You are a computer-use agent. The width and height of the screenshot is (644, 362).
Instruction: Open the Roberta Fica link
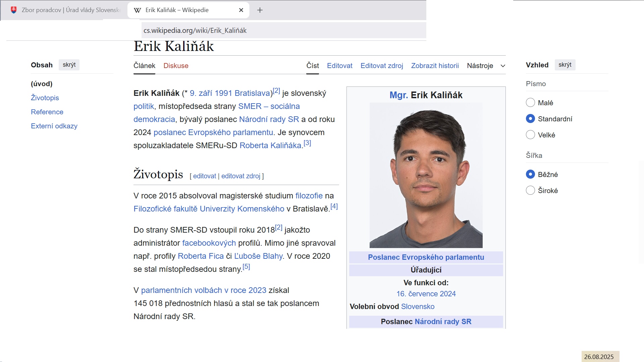tap(201, 256)
